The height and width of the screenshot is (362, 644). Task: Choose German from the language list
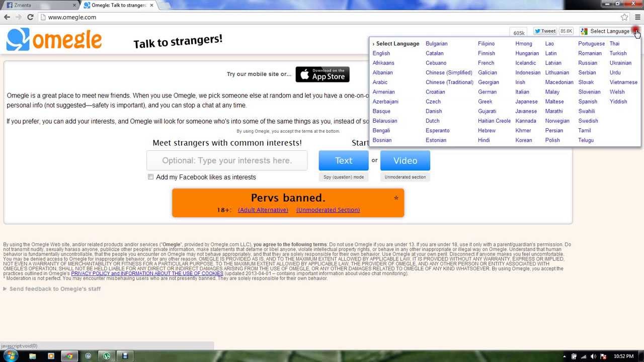click(x=487, y=92)
